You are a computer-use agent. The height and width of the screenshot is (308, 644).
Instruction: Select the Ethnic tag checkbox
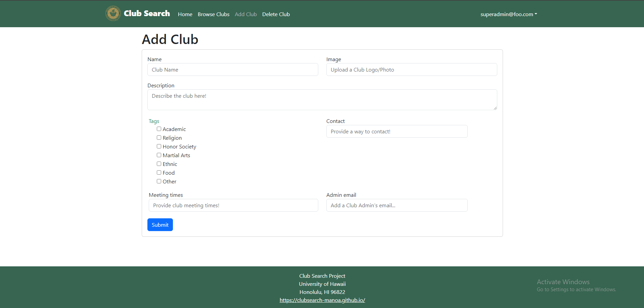159,164
